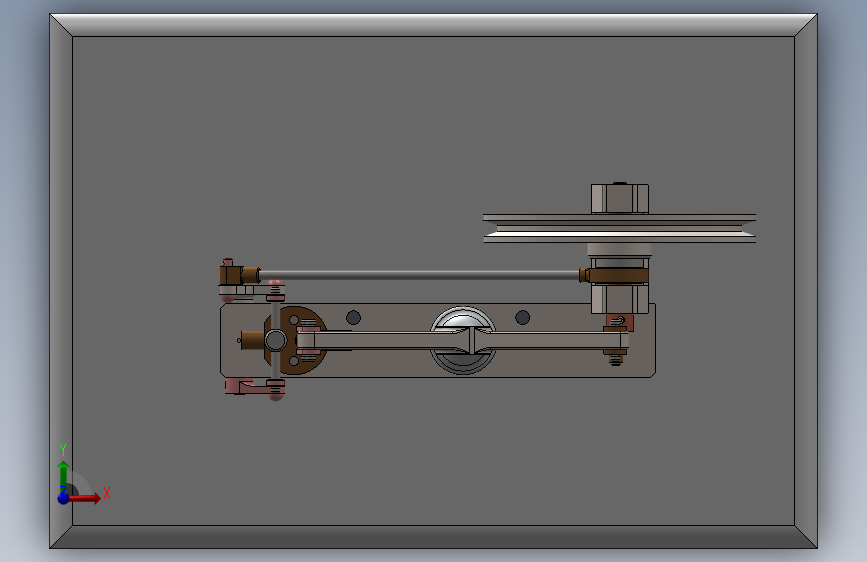Click the blue Z axis sphere of the triad
867x562 pixels.
click(64, 498)
